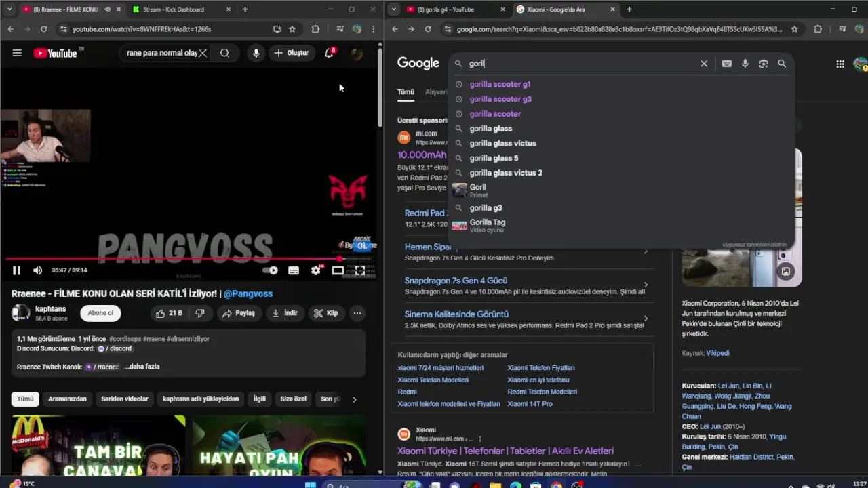
Task: Select Size özel filter chip
Action: [294, 399]
